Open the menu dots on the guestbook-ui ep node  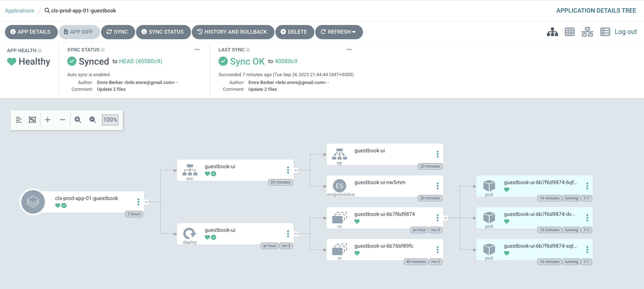point(438,154)
